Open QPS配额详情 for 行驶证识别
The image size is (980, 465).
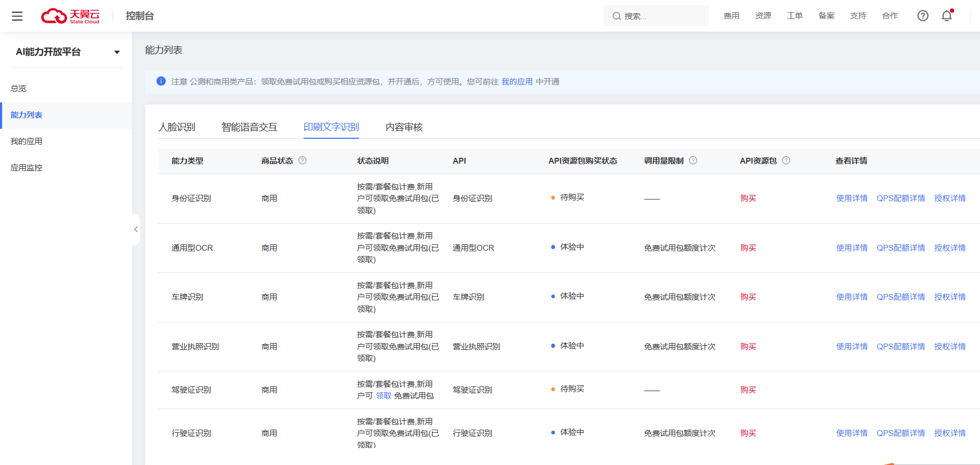(901, 433)
